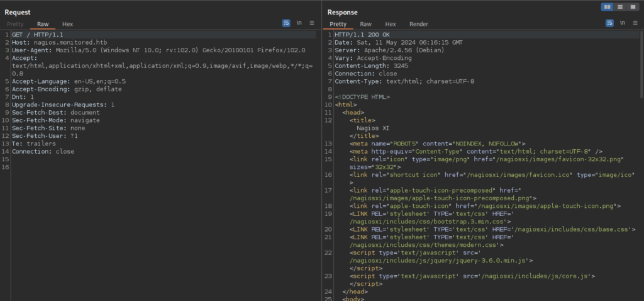Click the Response panel vertical scrollbar
Viewport: 644px width, 301px height.
tap(641, 63)
